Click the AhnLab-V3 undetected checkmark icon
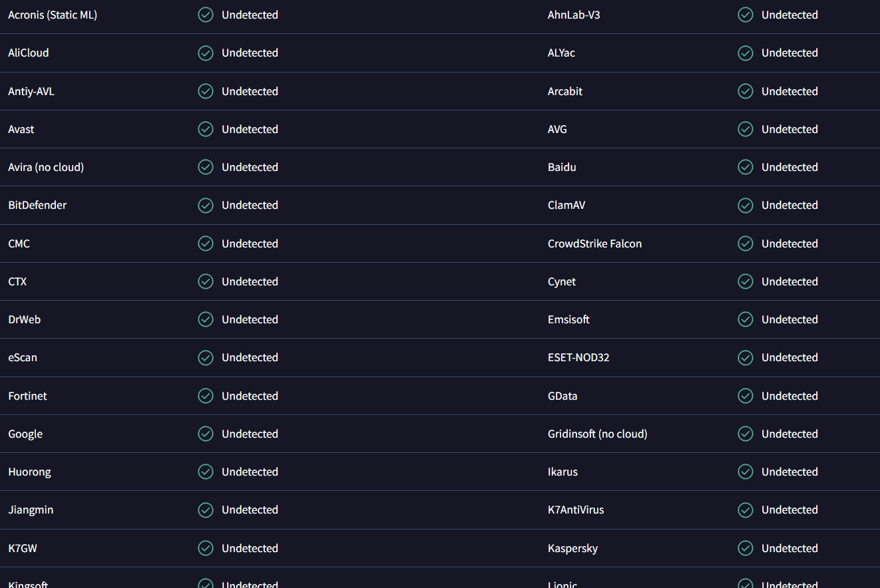Image resolution: width=880 pixels, height=588 pixels. (746, 15)
